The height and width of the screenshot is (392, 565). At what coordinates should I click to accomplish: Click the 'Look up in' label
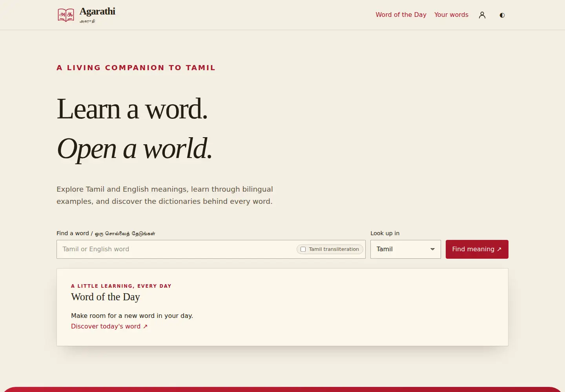coord(385,233)
